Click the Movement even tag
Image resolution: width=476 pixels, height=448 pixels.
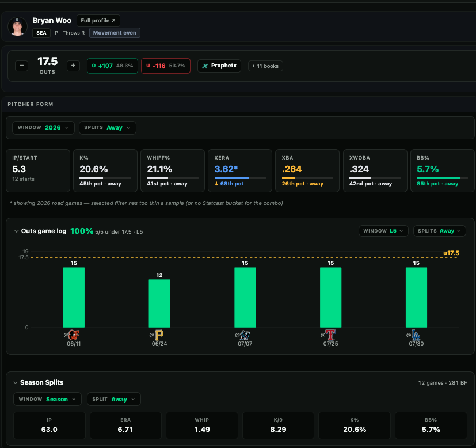point(115,33)
